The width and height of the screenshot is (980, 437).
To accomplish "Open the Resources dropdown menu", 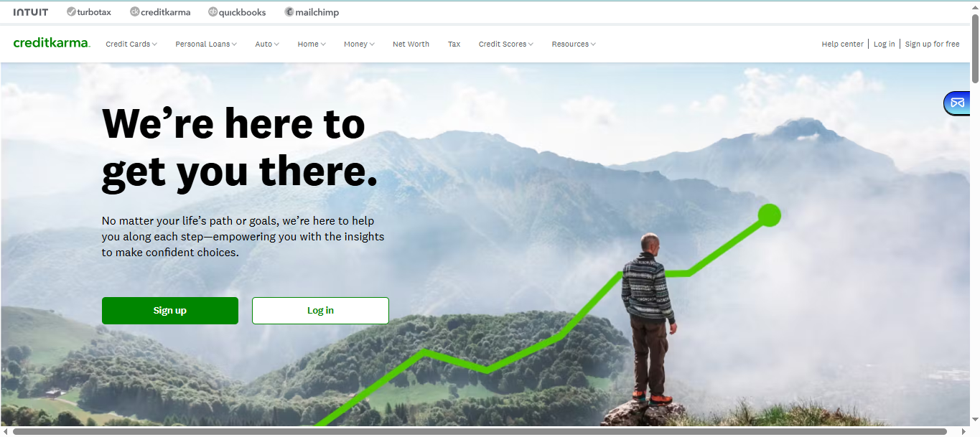I will pyautogui.click(x=574, y=44).
